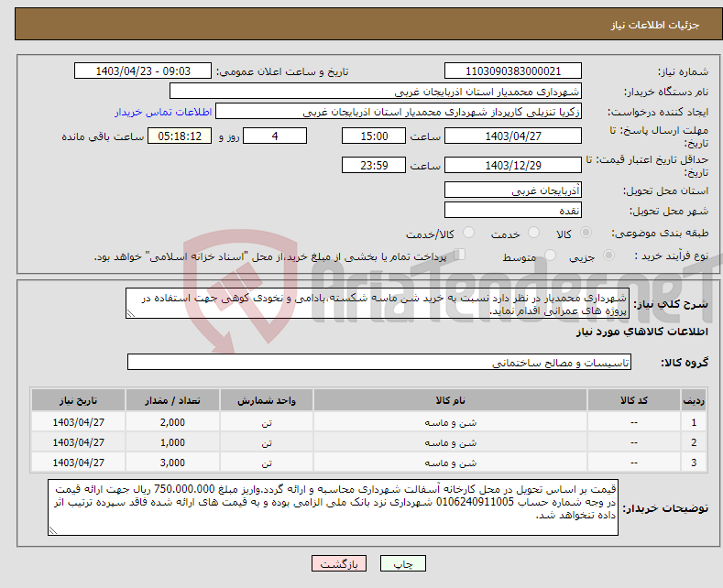Click quantity cell 1,000

pyautogui.click(x=172, y=443)
